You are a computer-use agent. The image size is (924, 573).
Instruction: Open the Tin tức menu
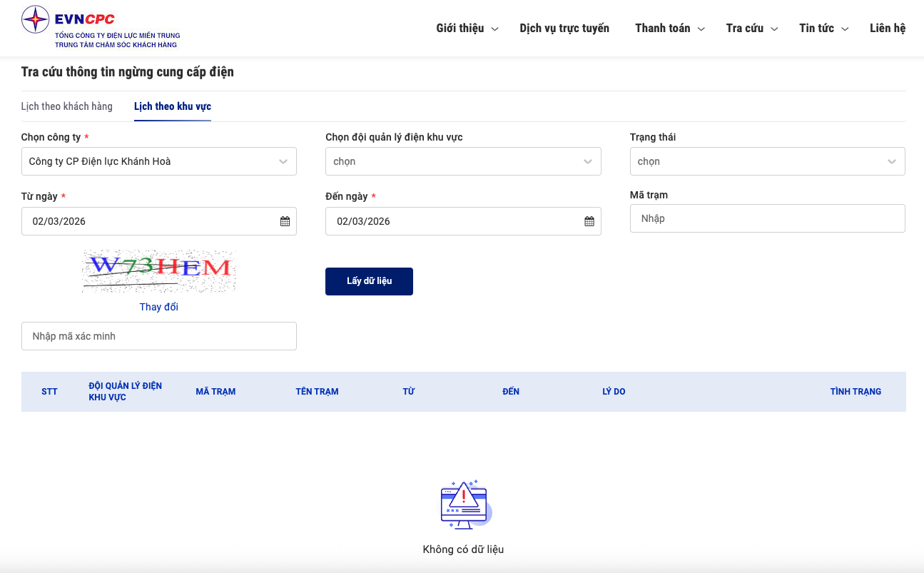823,29
